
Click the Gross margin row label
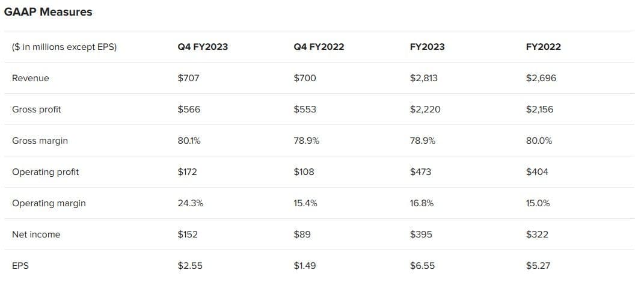pos(40,141)
